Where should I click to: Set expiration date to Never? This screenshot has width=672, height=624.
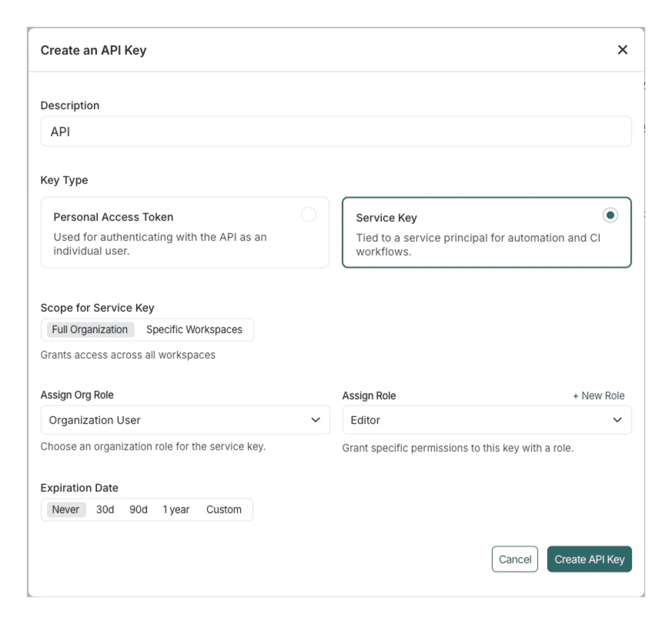click(x=66, y=509)
